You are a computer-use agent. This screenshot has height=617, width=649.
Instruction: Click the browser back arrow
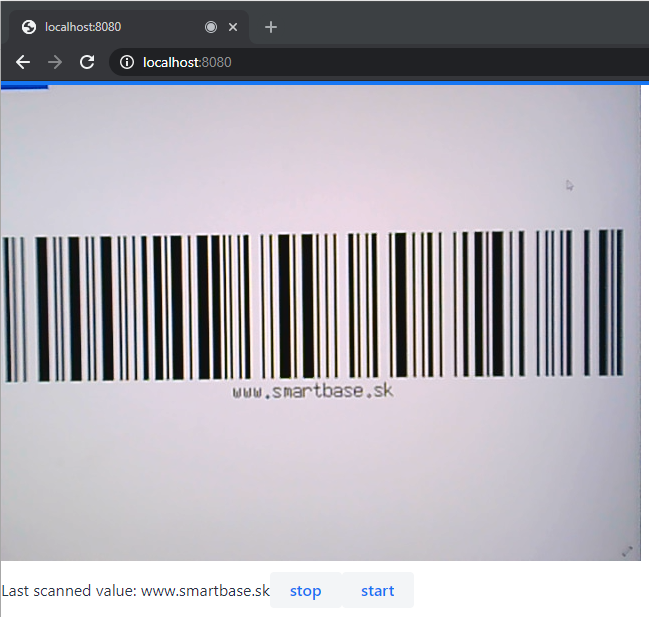23,62
